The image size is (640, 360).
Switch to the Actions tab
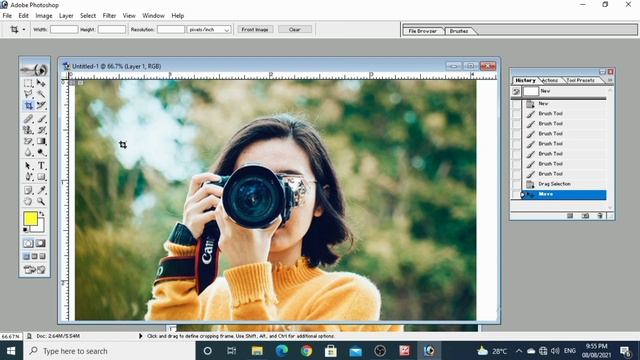pos(550,80)
